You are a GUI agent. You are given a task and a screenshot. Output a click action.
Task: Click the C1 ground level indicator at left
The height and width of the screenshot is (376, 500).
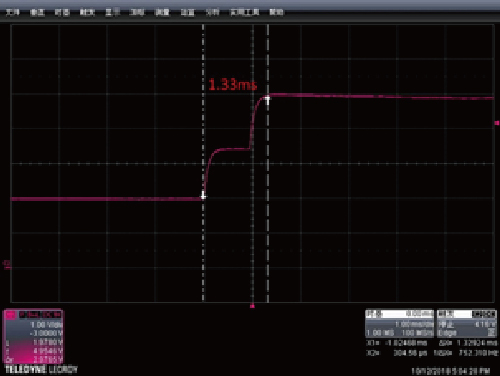6,264
